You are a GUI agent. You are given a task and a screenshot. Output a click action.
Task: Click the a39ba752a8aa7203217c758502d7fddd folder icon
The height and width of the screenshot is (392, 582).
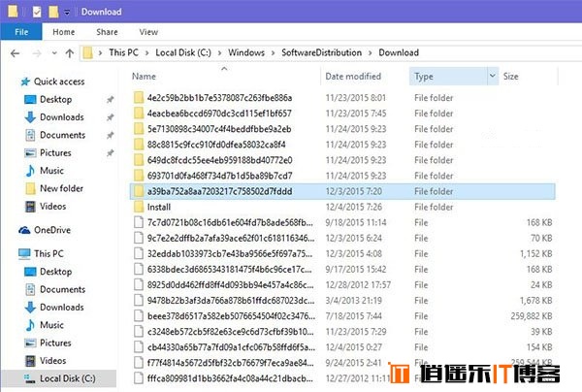[139, 191]
